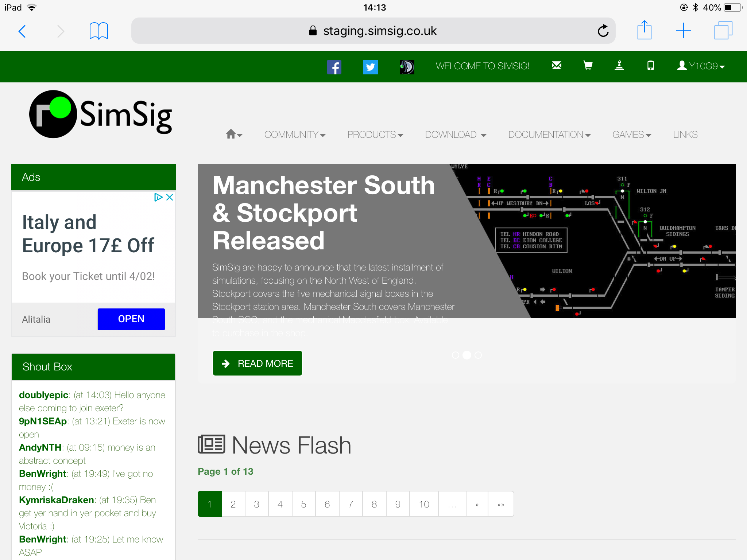Screen dimensions: 747x560
Task: Click username 9pN1SEAp in Shout Box
Action: coord(43,421)
